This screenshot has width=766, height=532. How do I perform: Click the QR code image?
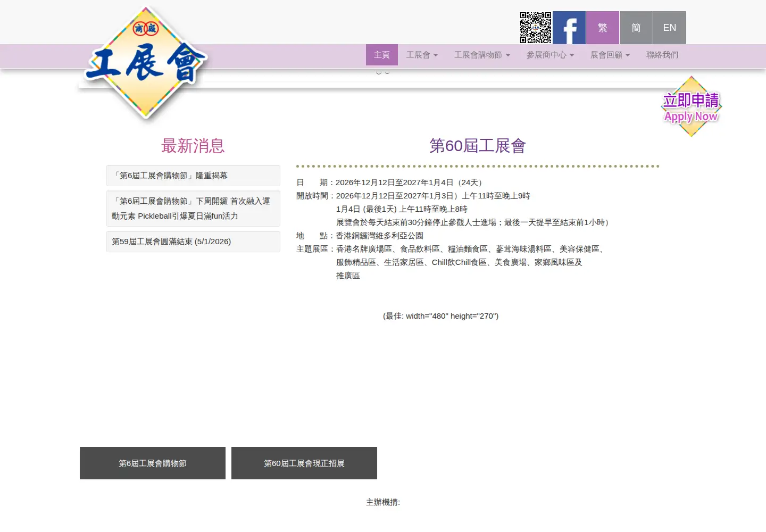coord(536,28)
